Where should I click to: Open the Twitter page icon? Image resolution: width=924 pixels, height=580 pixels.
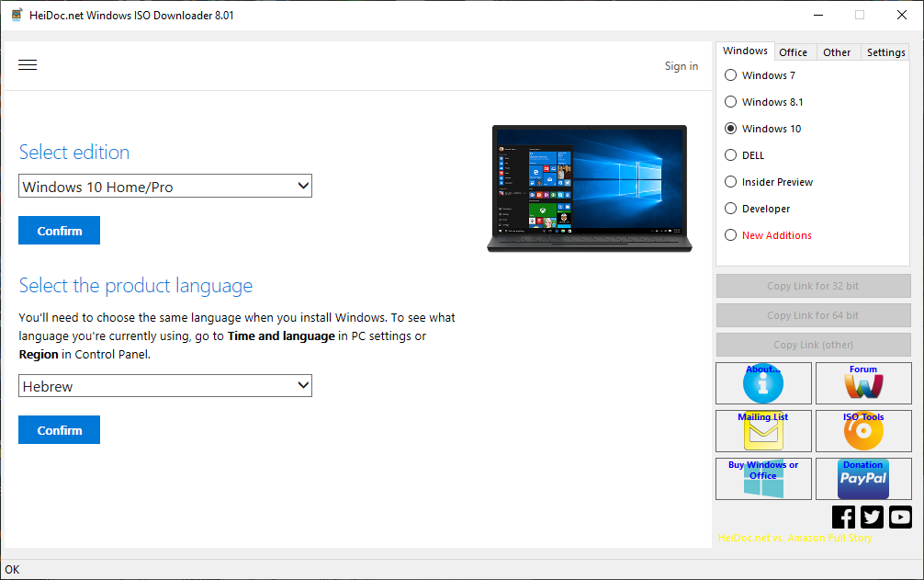(x=872, y=517)
